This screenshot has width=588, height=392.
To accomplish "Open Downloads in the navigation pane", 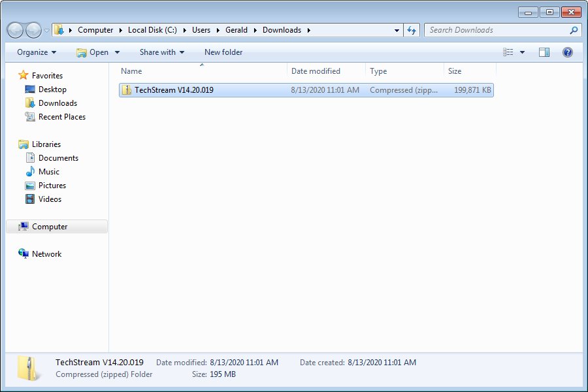I will click(x=57, y=103).
